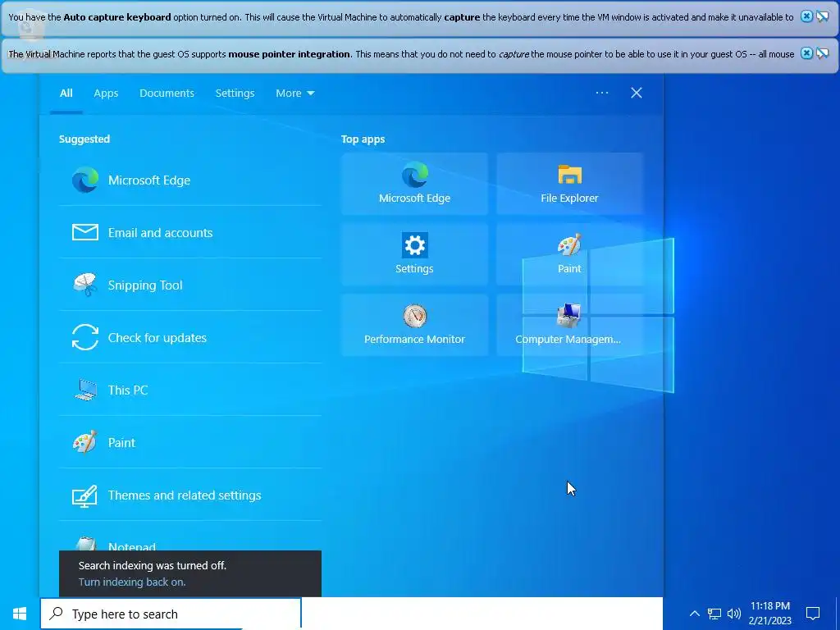The image size is (840, 630).
Task: Suppress future mouse pointer integration messages
Action: point(823,53)
